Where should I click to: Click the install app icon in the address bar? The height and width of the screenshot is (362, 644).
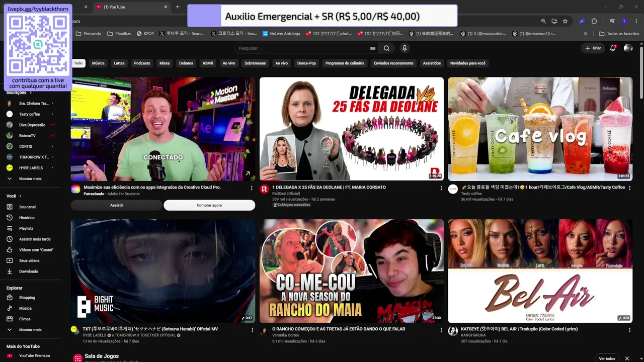coord(554,21)
